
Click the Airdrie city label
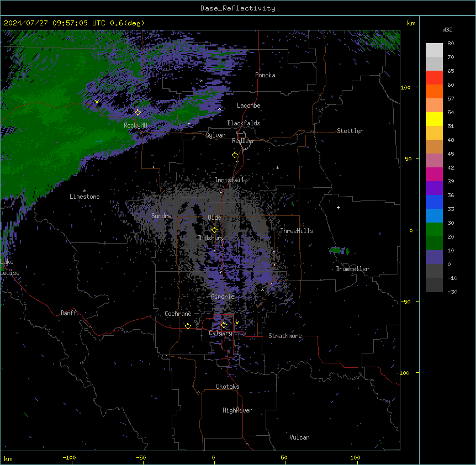pos(223,297)
